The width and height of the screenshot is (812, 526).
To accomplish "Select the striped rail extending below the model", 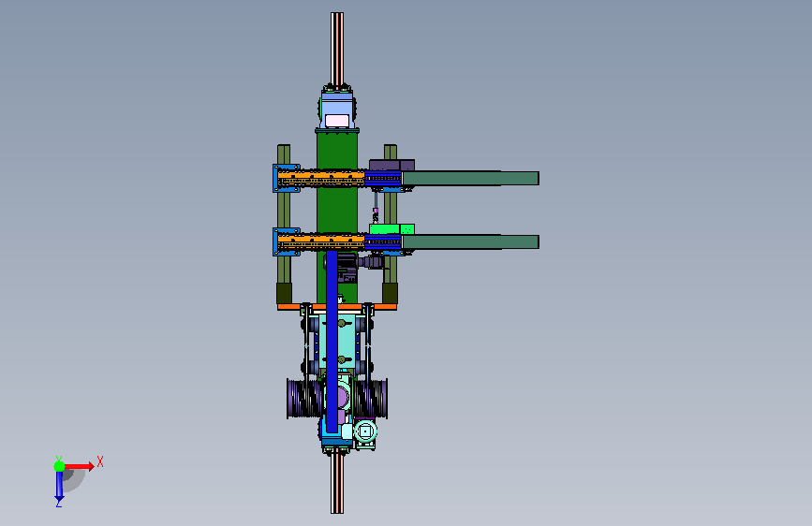I will tap(337, 481).
